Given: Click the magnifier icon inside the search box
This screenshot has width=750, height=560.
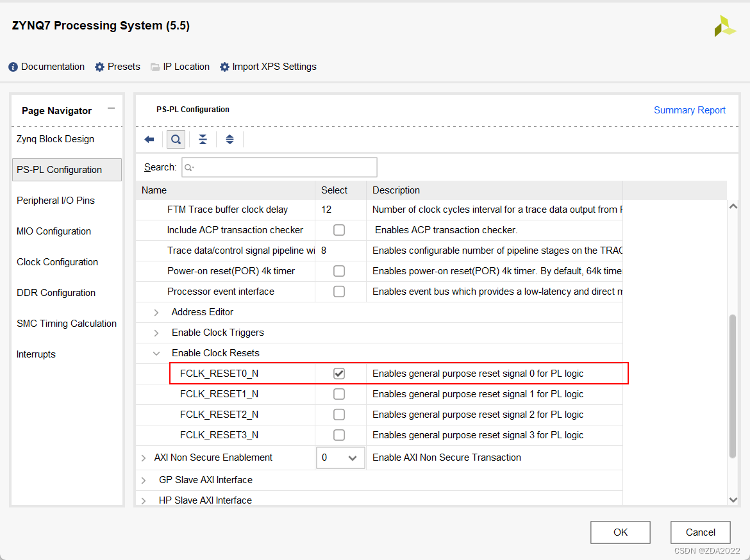Looking at the screenshot, I should click(x=189, y=167).
